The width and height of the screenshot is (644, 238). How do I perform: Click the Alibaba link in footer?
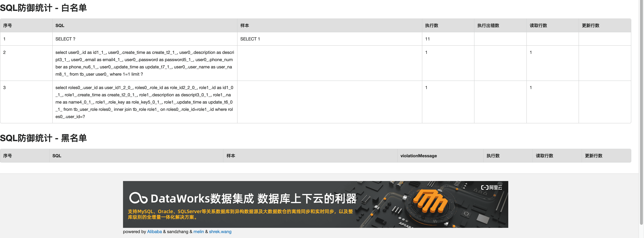click(154, 231)
